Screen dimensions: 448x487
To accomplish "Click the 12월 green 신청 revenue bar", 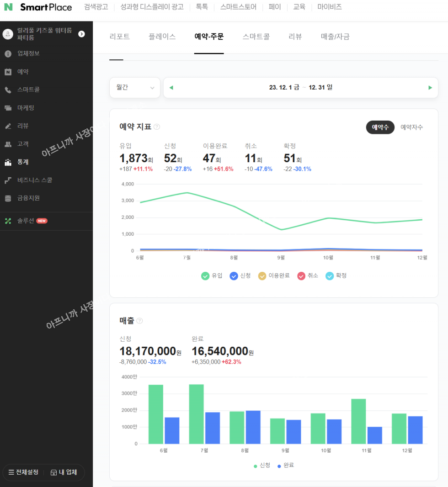I will tap(399, 429).
